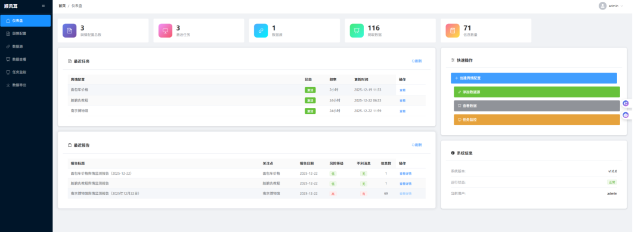This screenshot has height=232, width=644.
Task: Click the upper purple floating assistant icon
Action: pos(626,103)
